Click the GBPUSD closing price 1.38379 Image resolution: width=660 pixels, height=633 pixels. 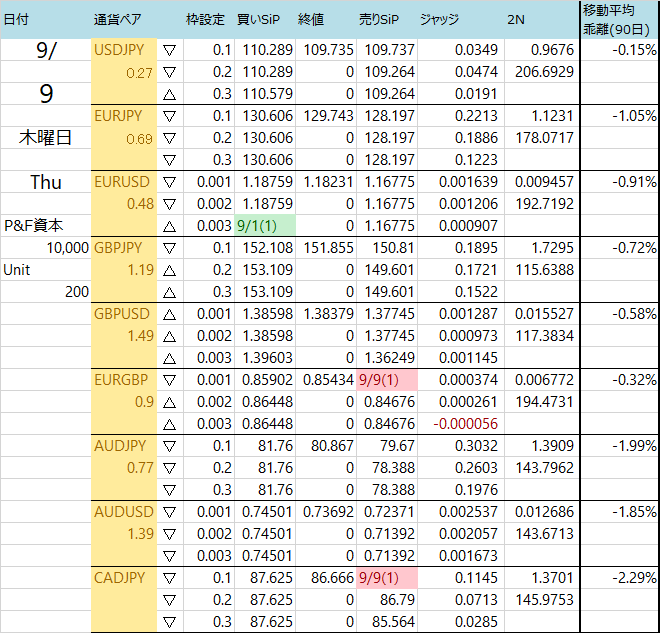[328, 314]
